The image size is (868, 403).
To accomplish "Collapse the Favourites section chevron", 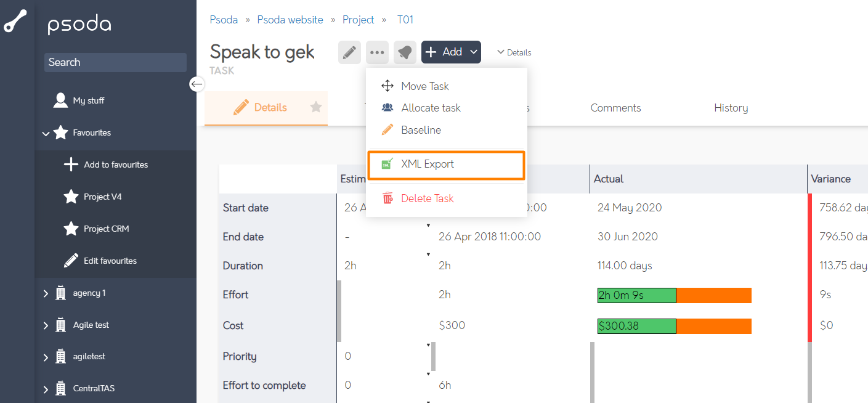I will [46, 133].
